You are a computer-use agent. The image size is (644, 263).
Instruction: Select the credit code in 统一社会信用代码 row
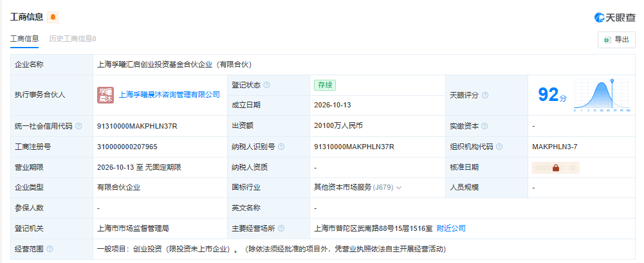[x=137, y=126]
